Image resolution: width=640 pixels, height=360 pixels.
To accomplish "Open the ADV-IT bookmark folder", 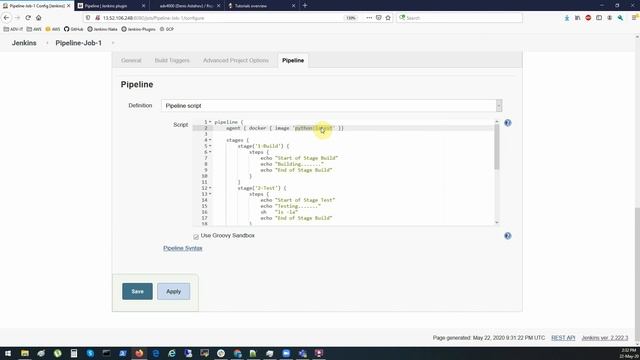I will [13, 29].
